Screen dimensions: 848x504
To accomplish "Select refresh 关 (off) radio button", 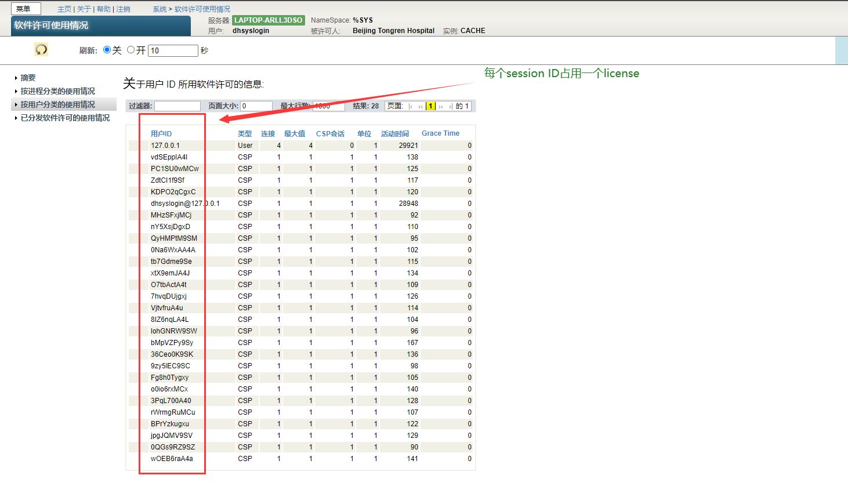I will click(107, 50).
